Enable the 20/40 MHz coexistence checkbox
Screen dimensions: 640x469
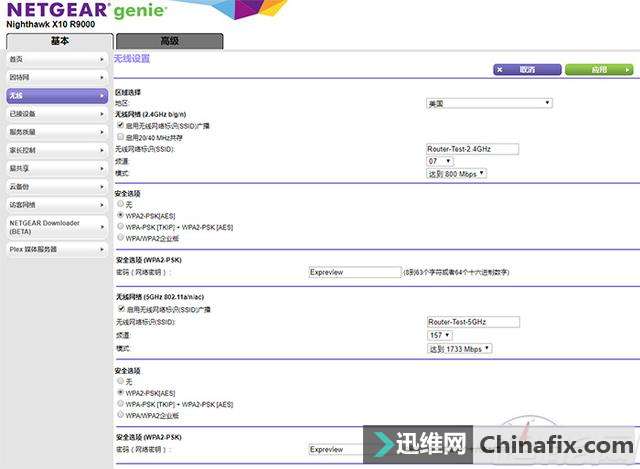(120, 137)
